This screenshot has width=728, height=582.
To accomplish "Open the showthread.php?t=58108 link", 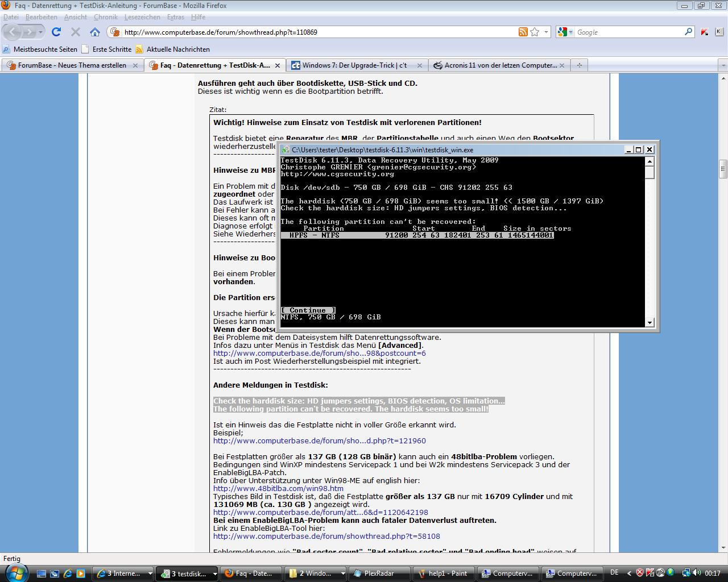I will [x=326, y=536].
